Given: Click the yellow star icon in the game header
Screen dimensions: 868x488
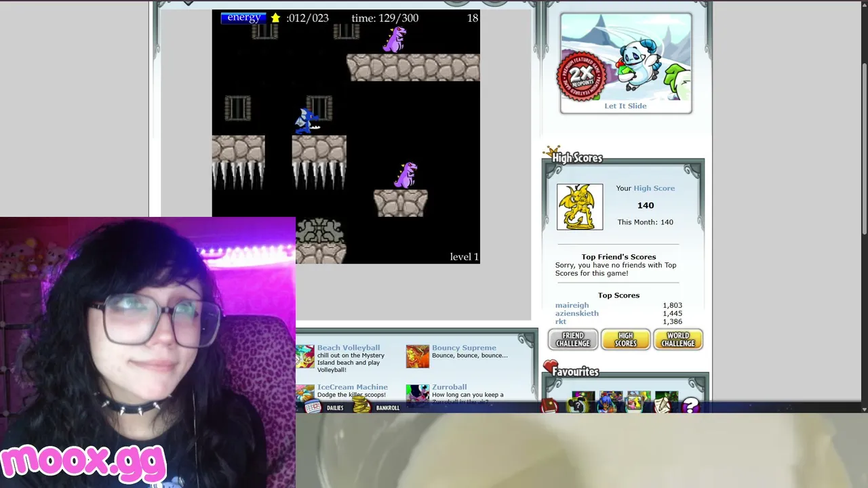Looking at the screenshot, I should coord(275,18).
